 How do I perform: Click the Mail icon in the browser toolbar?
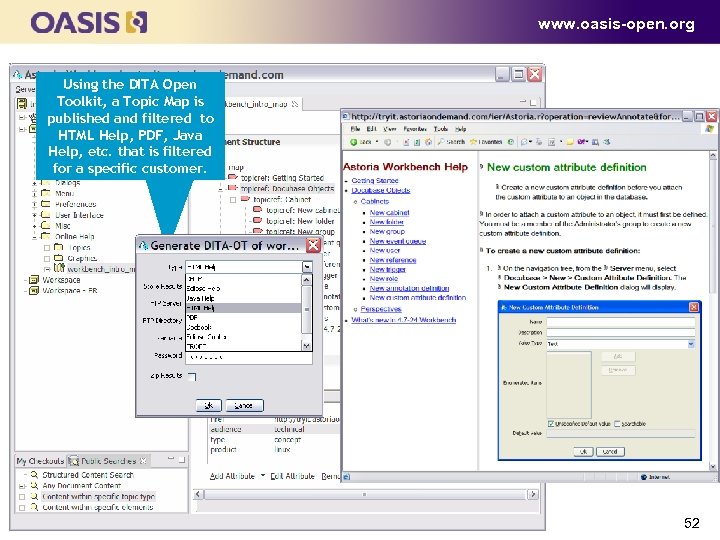pyautogui.click(x=524, y=142)
